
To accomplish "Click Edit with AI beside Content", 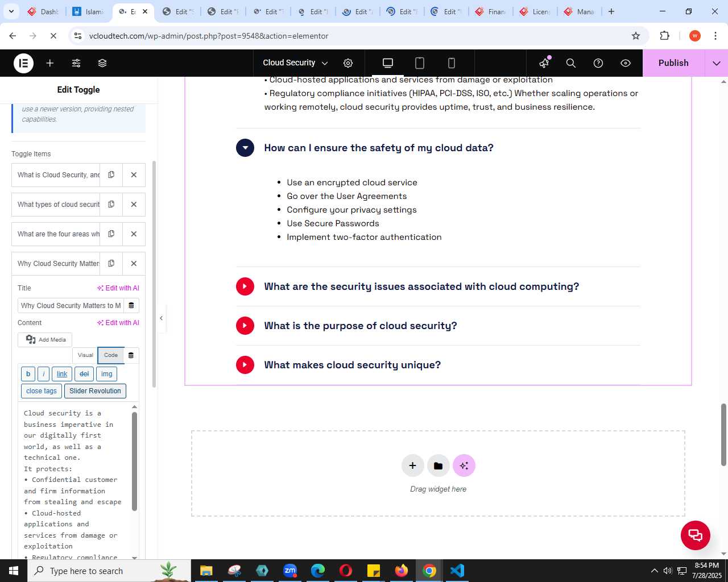I will pos(118,323).
